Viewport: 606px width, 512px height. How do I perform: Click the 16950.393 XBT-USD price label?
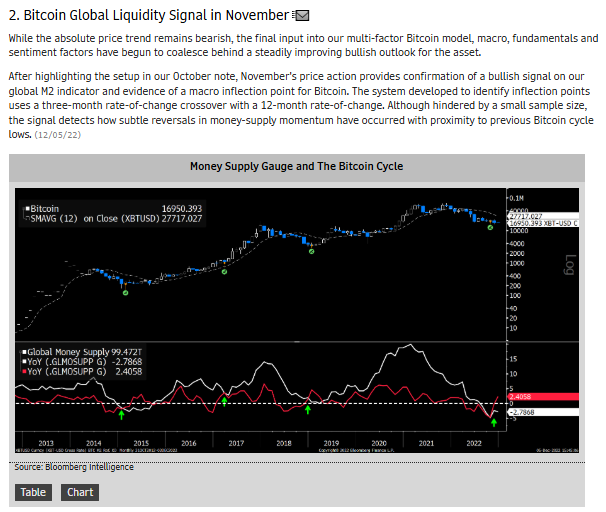(543, 223)
